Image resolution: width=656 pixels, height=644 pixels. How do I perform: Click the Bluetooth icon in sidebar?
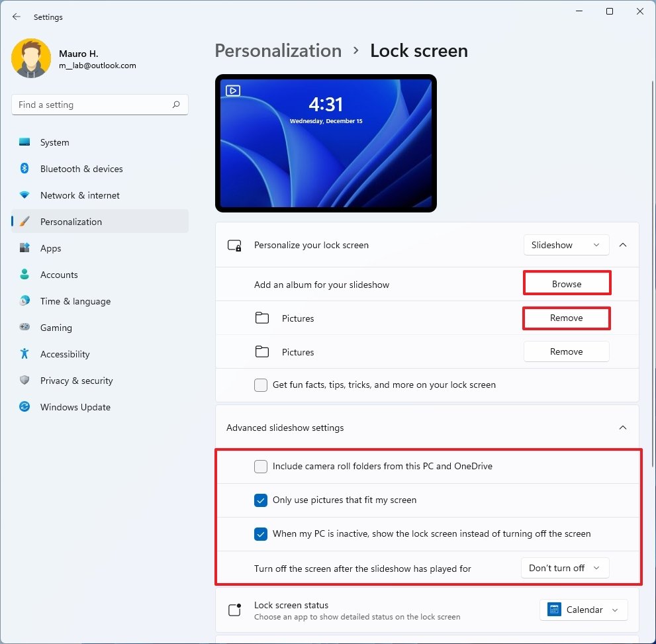[24, 169]
